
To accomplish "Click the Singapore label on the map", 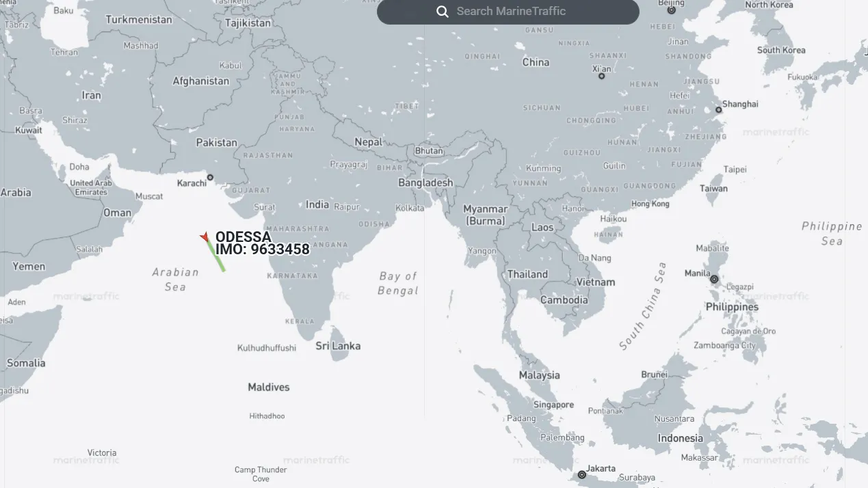I will click(553, 405).
